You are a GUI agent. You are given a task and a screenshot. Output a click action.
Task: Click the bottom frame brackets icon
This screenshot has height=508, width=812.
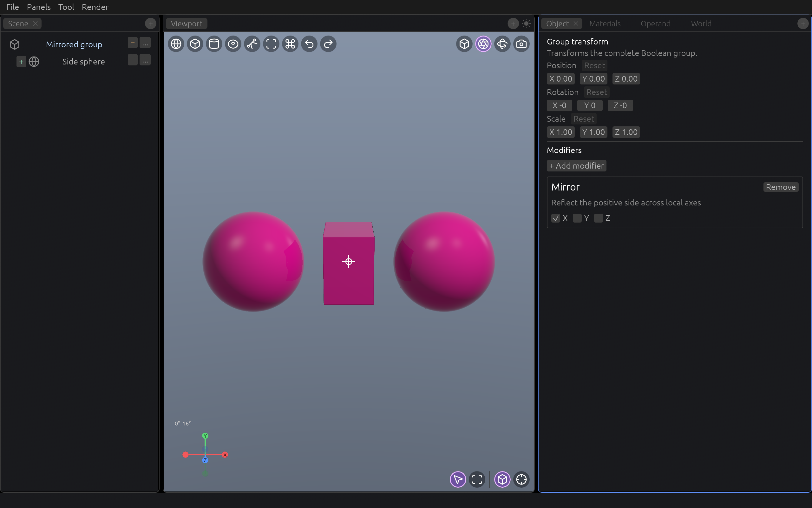point(477,479)
